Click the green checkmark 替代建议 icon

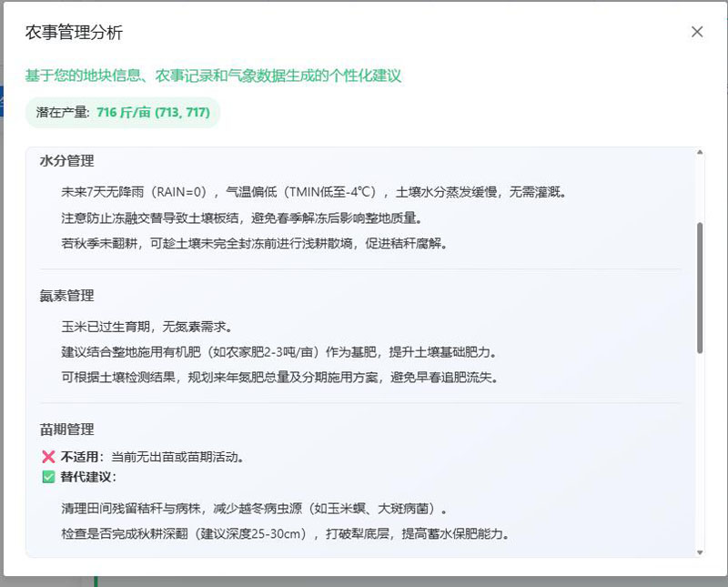click(48, 477)
